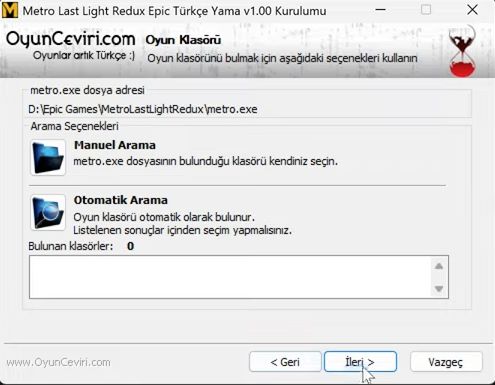
Task: Click the list scrollbar down arrow
Action: (439, 289)
